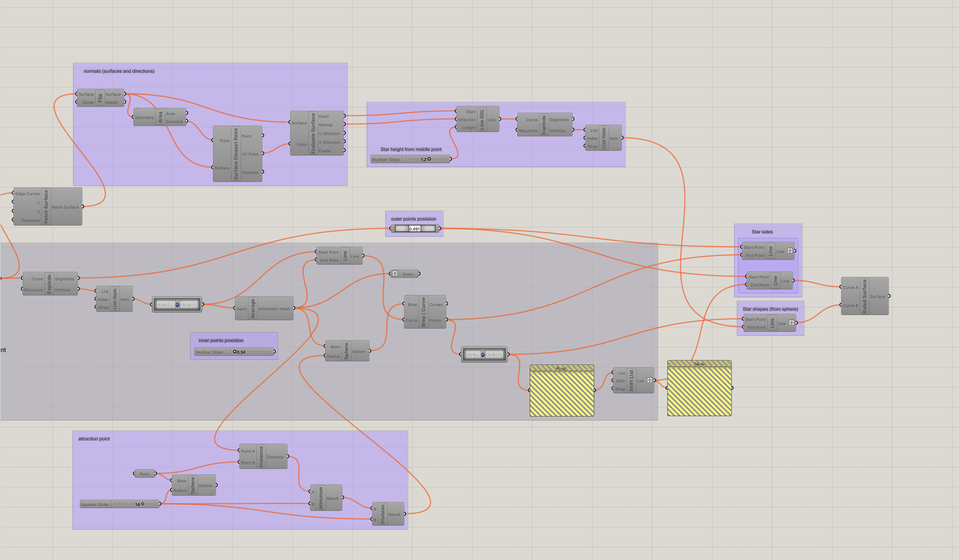The height and width of the screenshot is (560, 959).
Task: Click the inner points slider handle at 0.34
Action: [235, 351]
